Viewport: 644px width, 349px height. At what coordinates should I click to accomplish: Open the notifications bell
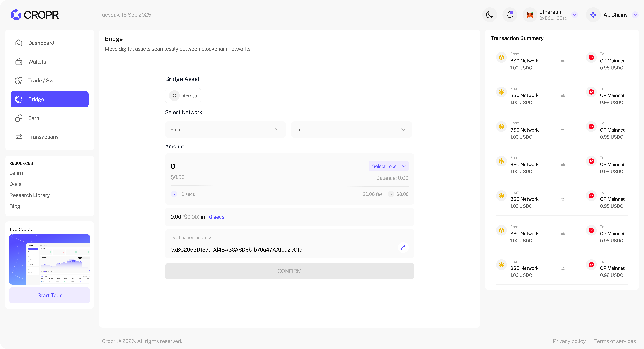click(x=510, y=15)
